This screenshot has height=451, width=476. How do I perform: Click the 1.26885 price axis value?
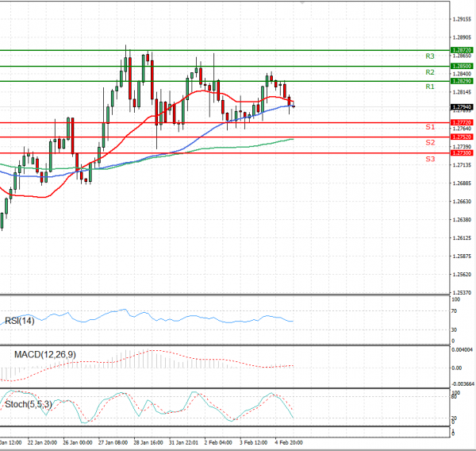click(462, 183)
